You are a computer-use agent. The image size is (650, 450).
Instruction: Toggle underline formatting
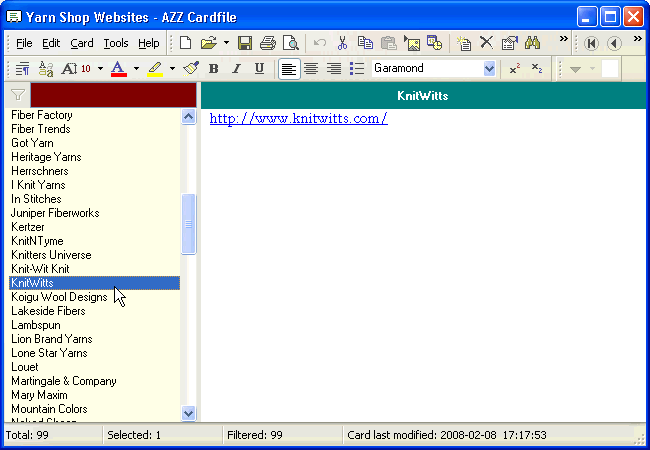click(x=260, y=68)
